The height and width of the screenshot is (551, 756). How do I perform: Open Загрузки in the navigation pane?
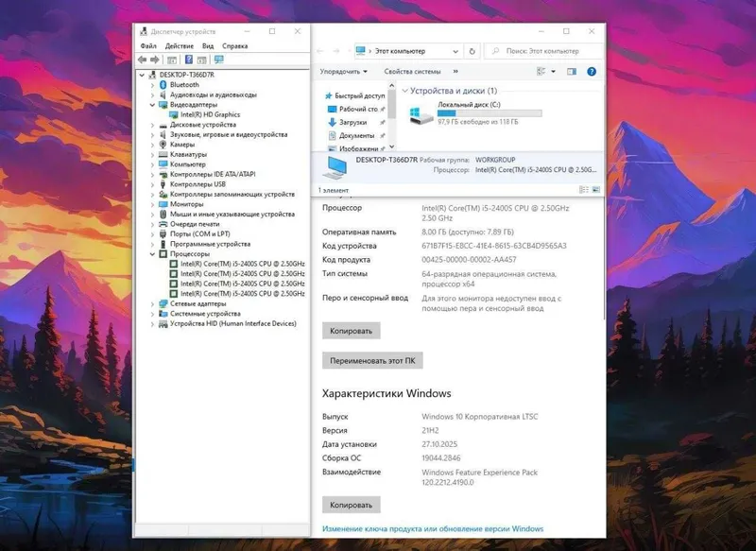point(352,123)
